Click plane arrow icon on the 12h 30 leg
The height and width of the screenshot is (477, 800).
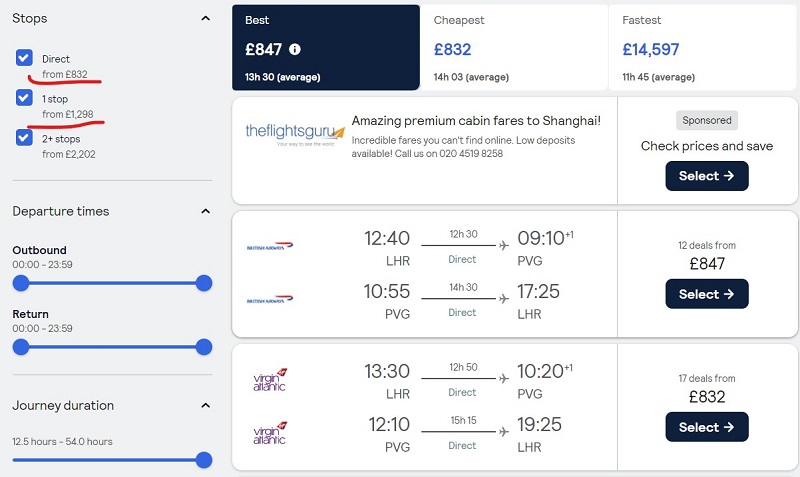(x=504, y=246)
